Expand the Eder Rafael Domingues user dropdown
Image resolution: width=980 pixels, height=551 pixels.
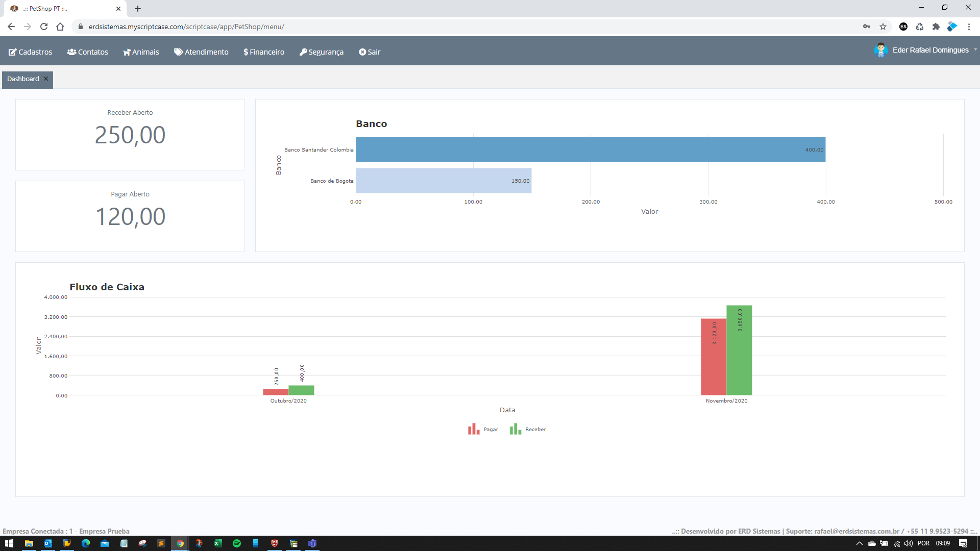click(x=930, y=50)
